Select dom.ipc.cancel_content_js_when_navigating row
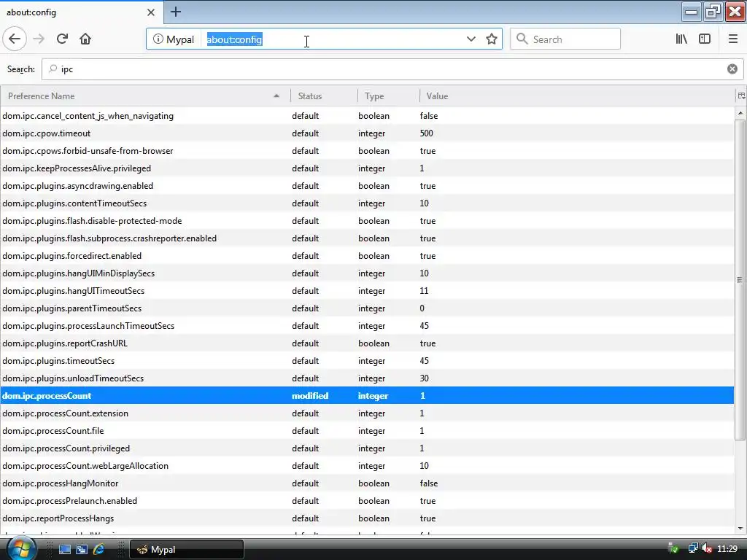Viewport: 747px width, 560px height. [367, 116]
